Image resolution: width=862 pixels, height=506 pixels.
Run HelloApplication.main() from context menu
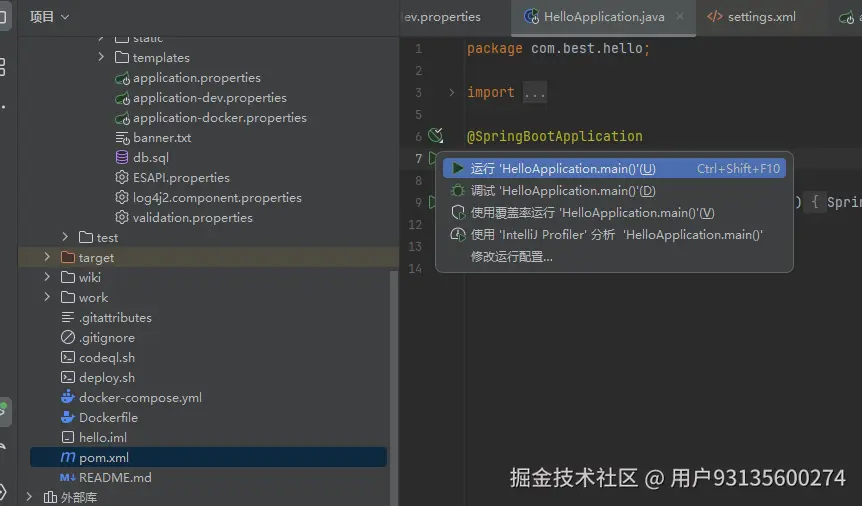tap(614, 168)
